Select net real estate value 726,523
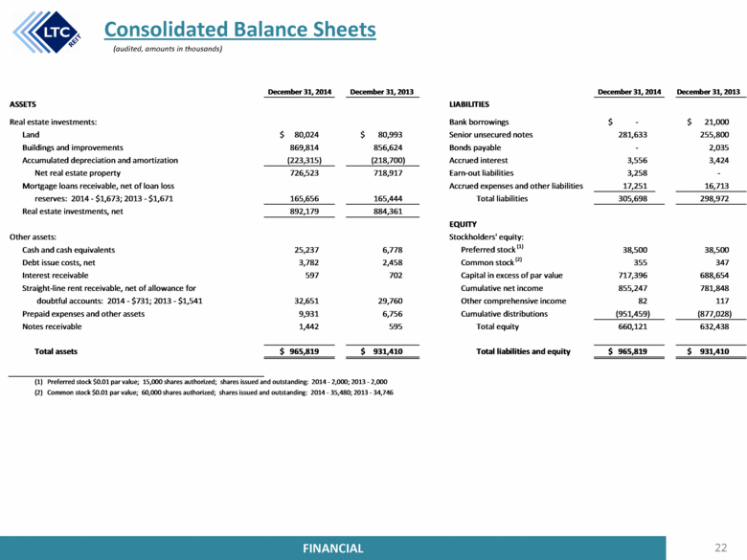The image size is (747, 560). point(305,173)
